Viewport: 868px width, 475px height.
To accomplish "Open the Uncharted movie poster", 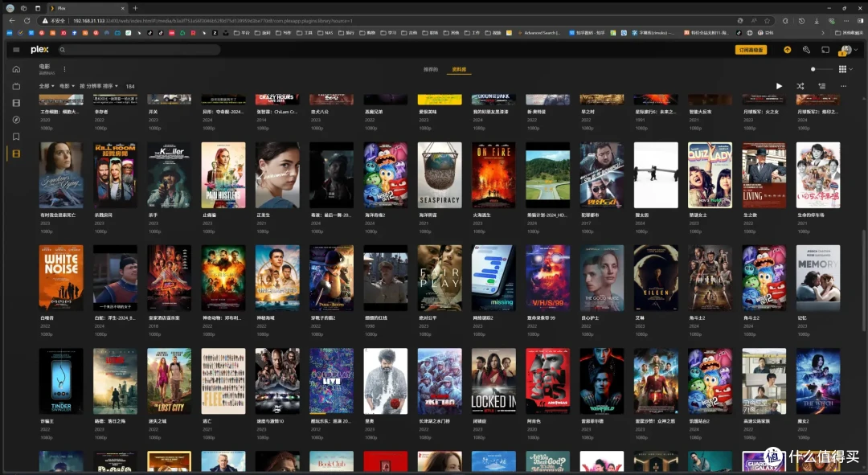I will coord(277,278).
